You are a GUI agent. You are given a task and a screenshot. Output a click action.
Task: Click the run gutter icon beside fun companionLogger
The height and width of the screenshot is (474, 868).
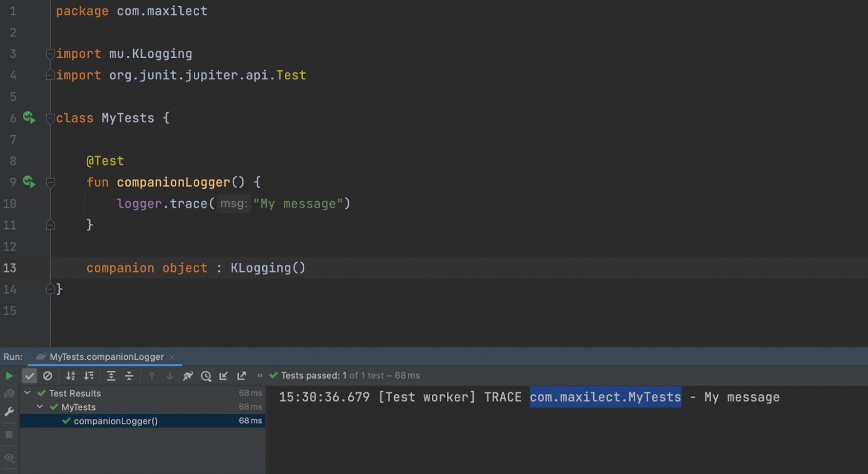click(29, 182)
